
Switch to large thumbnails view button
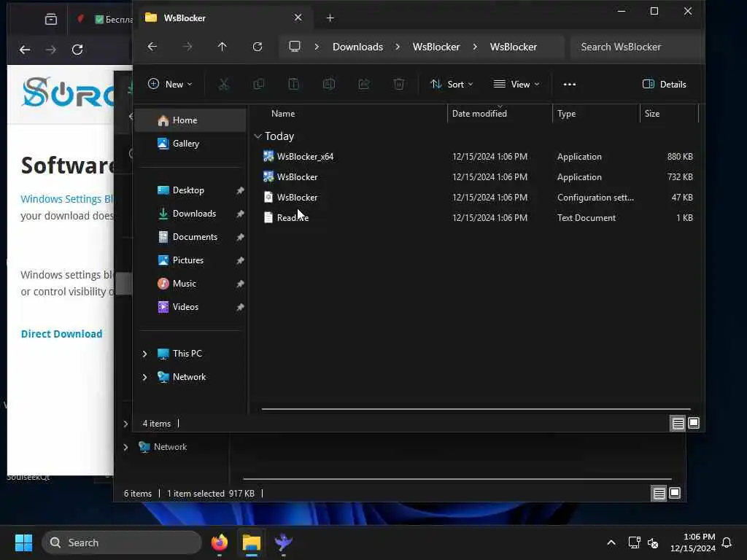[694, 423]
